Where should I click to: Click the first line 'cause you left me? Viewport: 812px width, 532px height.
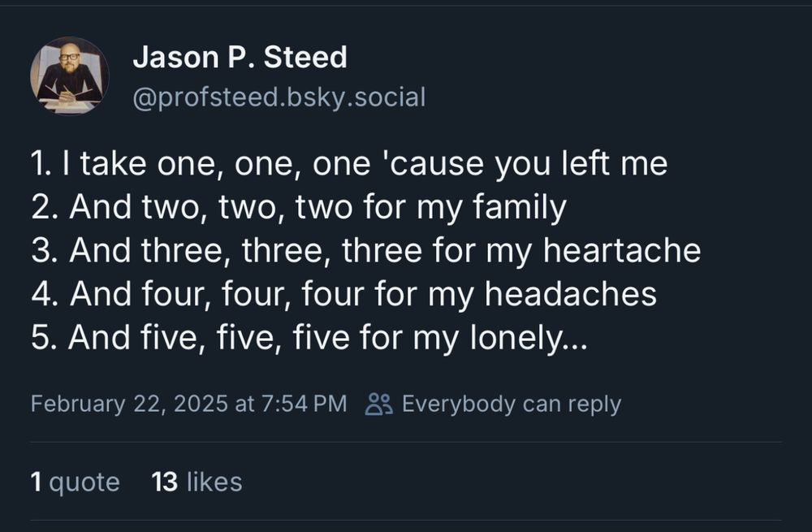349,164
